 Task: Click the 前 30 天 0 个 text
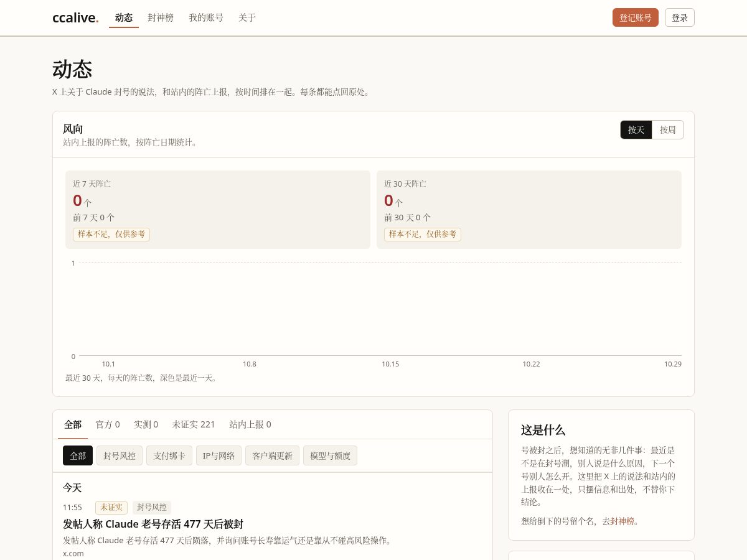tap(408, 218)
